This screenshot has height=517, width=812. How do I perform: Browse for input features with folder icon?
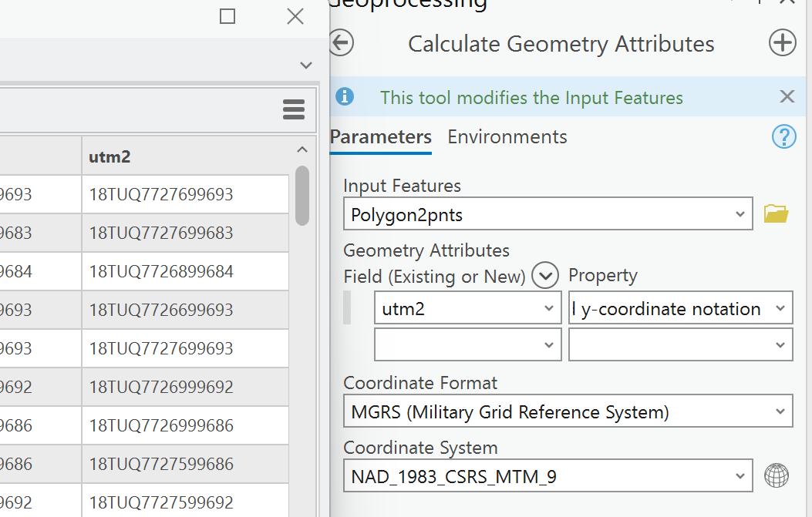pyautogui.click(x=776, y=214)
